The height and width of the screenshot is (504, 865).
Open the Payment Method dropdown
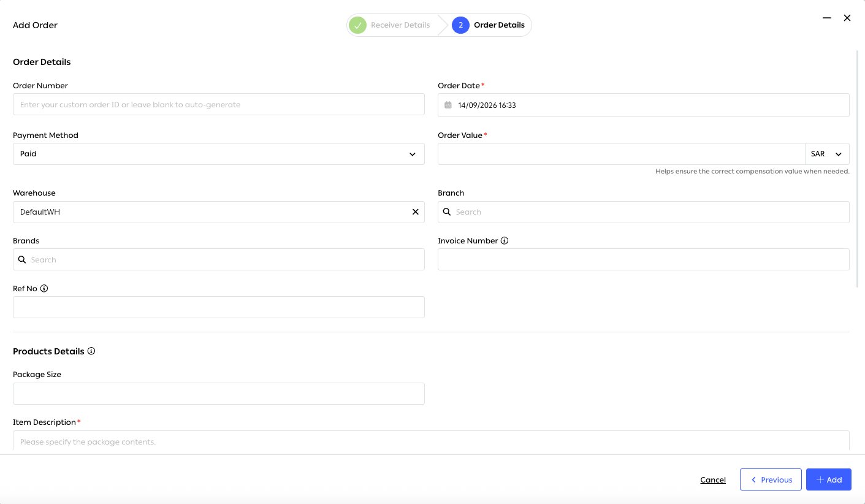[x=219, y=154]
